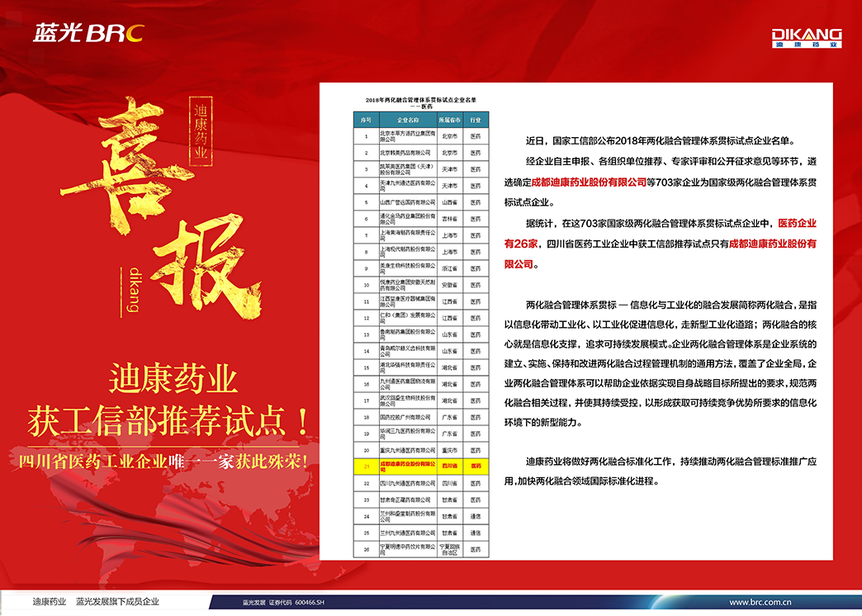Click the DIKANG 迪康药业 logo top right
Image resolution: width=862 pixels, height=616 pixels.
[805, 37]
